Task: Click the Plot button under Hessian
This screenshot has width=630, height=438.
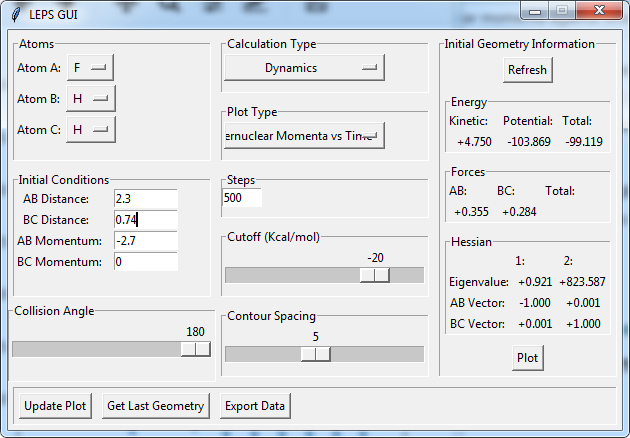Action: [x=527, y=358]
